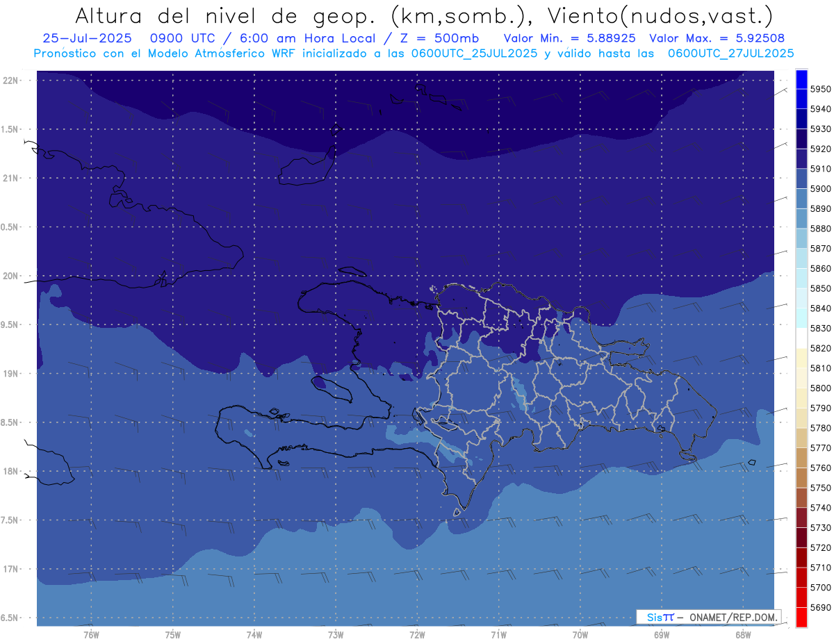Screen dimensions: 834x644
Task: Click the 5770 color scale label
Action: [820, 448]
